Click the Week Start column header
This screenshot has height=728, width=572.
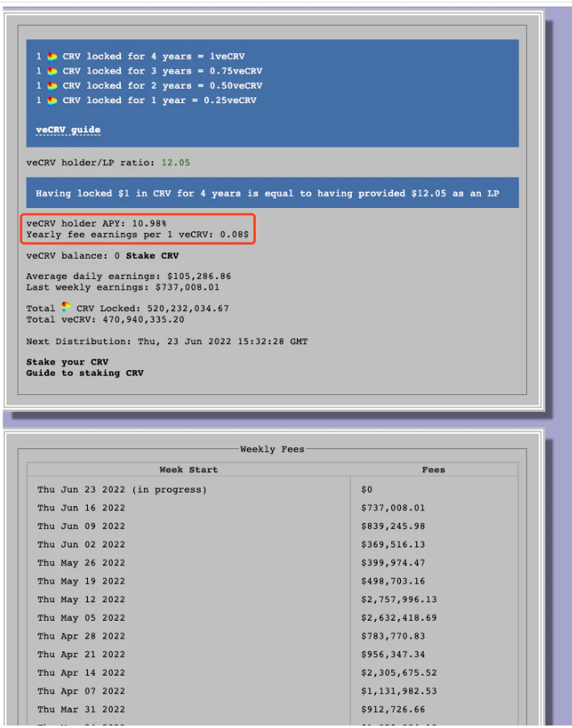click(188, 469)
